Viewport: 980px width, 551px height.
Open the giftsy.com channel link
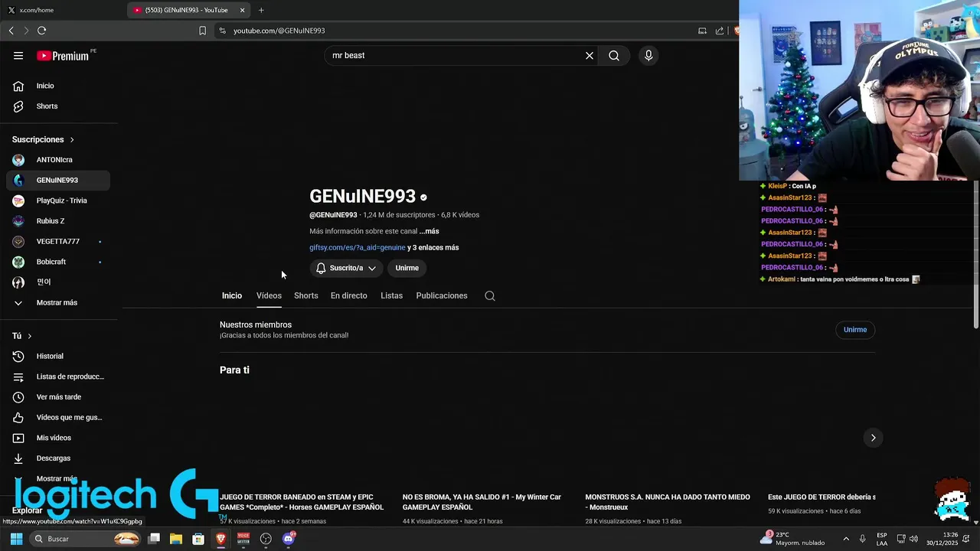click(x=358, y=248)
